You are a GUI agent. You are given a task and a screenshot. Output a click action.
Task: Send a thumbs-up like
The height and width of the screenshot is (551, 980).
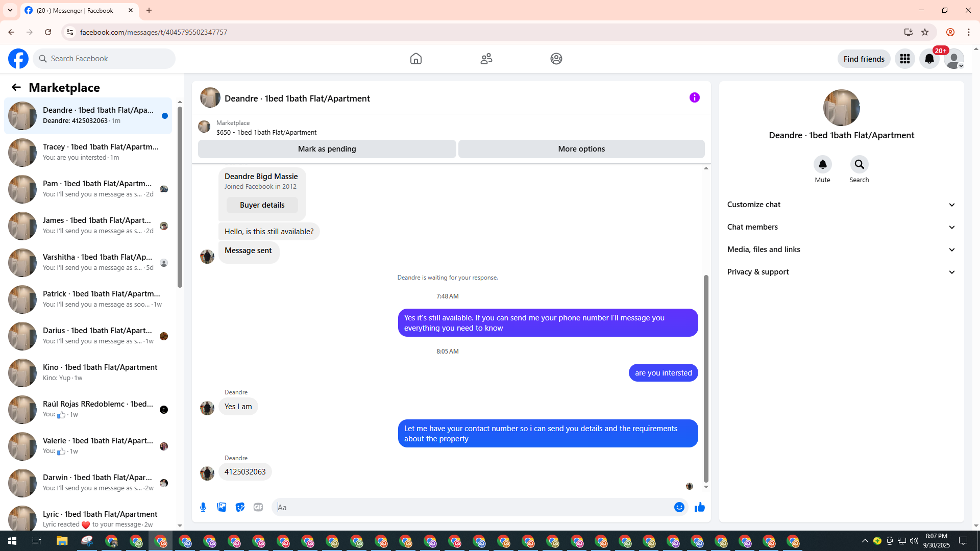point(699,507)
